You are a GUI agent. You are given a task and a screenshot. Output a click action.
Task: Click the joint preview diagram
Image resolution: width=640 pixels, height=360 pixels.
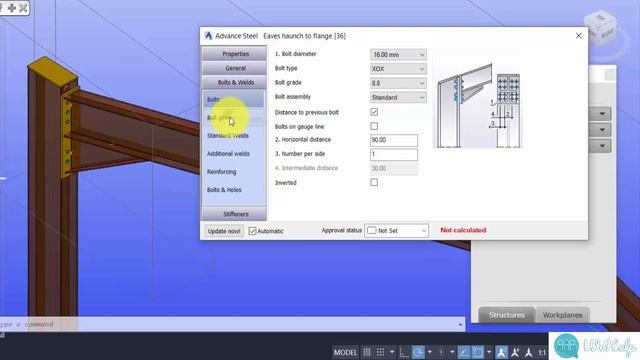(x=478, y=105)
